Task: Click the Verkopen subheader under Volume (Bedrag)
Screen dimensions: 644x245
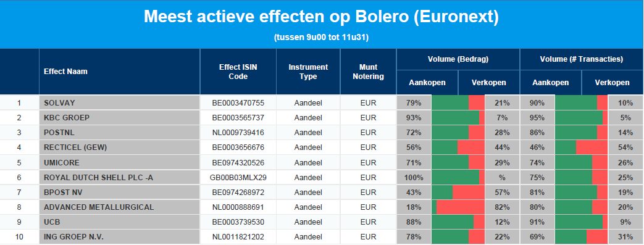Action: 489,83
